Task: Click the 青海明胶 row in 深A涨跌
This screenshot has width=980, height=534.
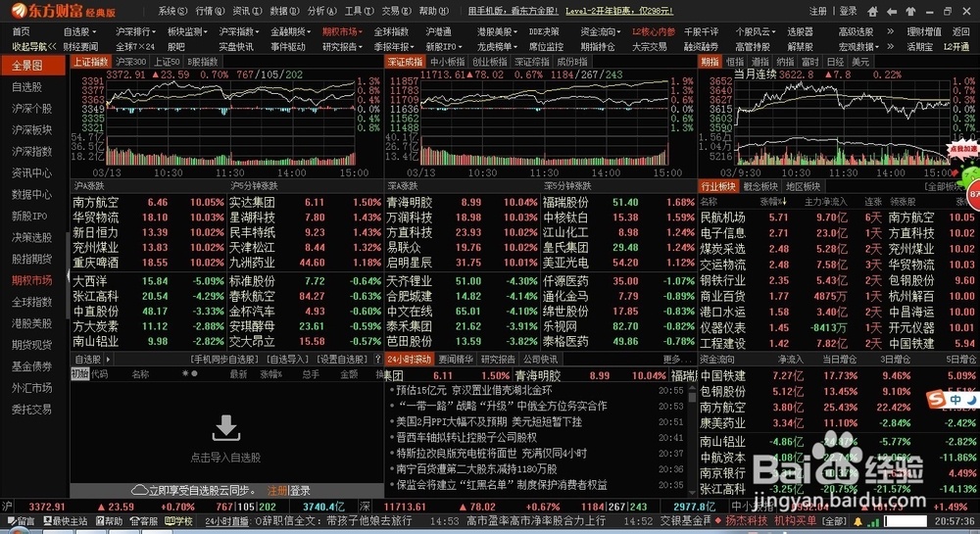Action: click(x=462, y=203)
